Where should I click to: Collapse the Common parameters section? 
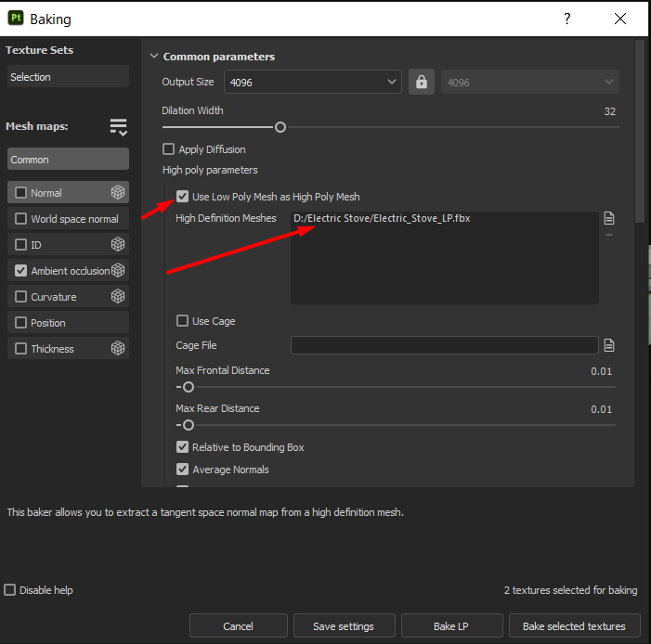pos(154,57)
